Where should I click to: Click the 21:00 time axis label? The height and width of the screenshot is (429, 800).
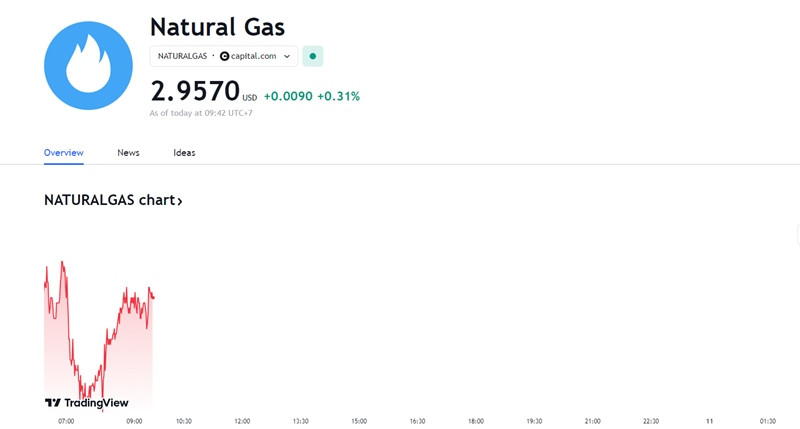592,421
